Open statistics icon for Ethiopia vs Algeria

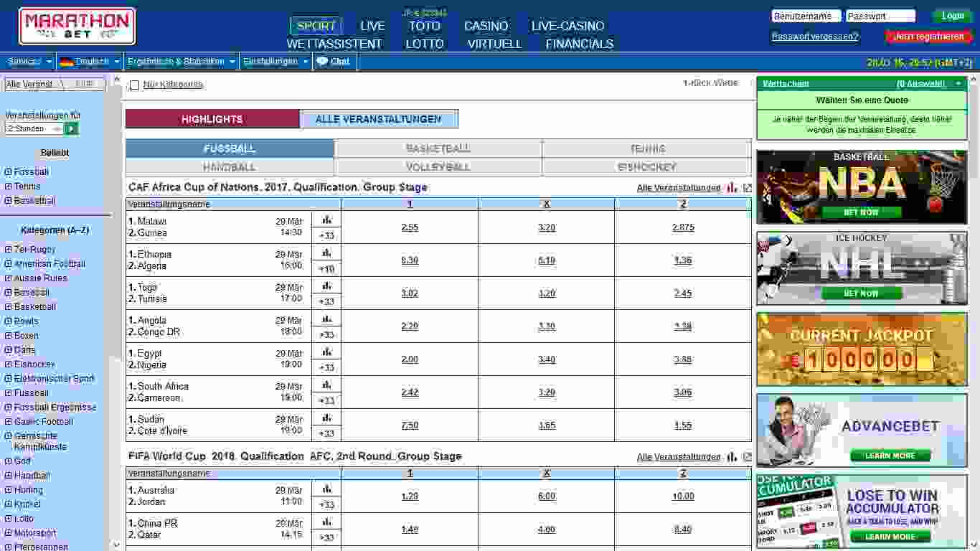click(327, 253)
